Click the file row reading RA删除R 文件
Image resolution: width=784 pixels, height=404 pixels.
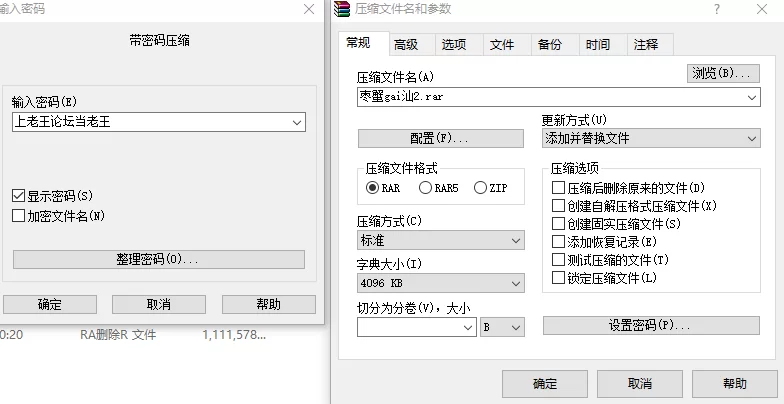[118, 335]
